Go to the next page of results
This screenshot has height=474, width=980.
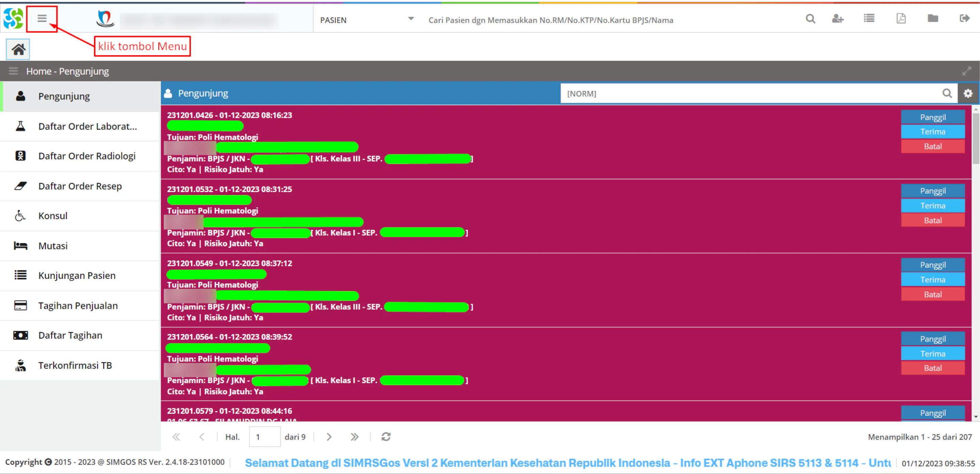point(329,437)
